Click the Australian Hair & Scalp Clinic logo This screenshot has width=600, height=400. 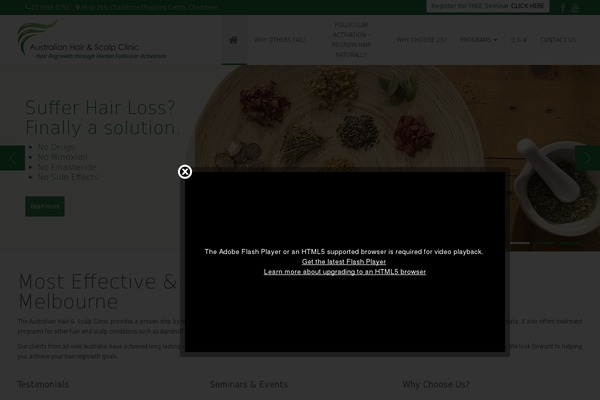point(92,40)
